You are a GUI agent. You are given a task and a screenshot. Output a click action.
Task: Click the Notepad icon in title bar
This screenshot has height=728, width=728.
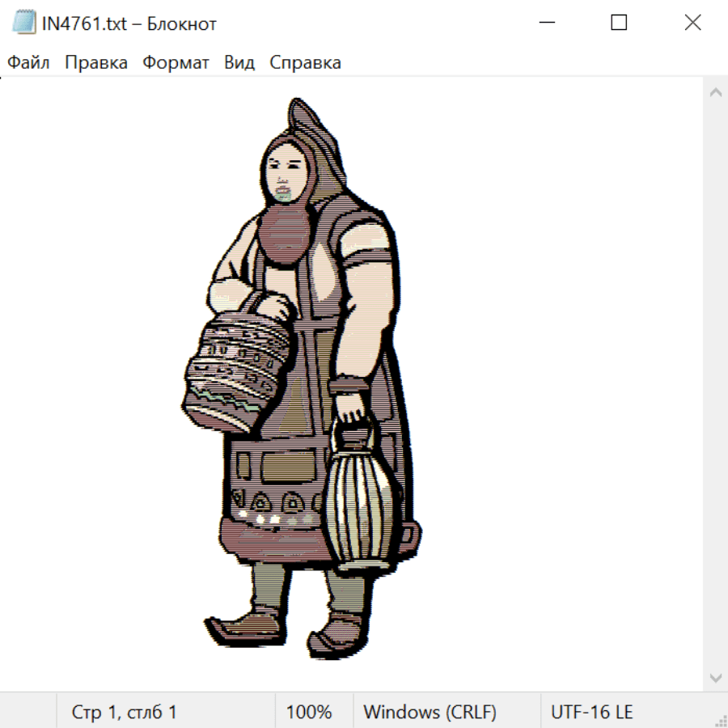point(24,23)
